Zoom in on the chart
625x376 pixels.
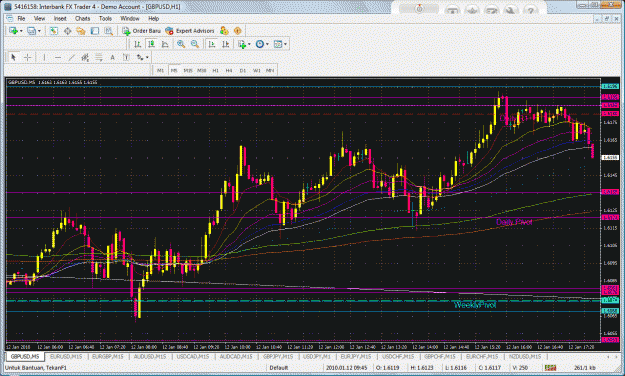pyautogui.click(x=181, y=44)
